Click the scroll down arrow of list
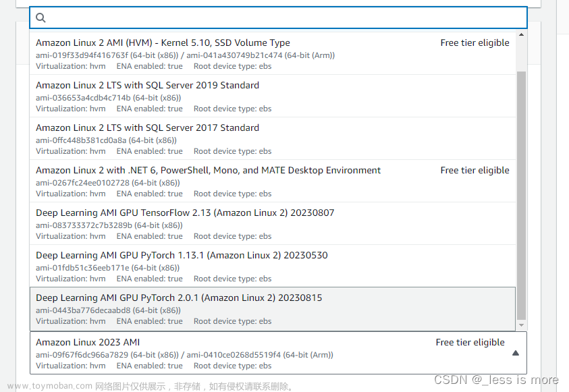Image resolution: width=569 pixels, height=392 pixels. click(521, 325)
